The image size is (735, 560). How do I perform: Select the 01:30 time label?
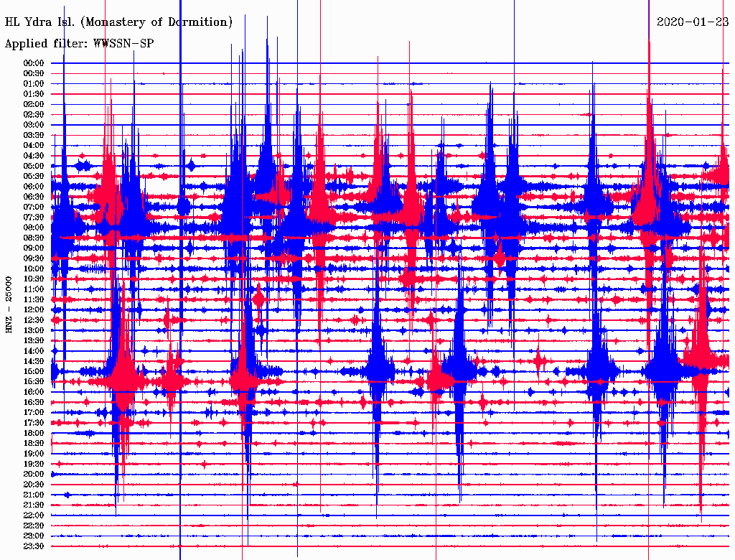pyautogui.click(x=34, y=94)
